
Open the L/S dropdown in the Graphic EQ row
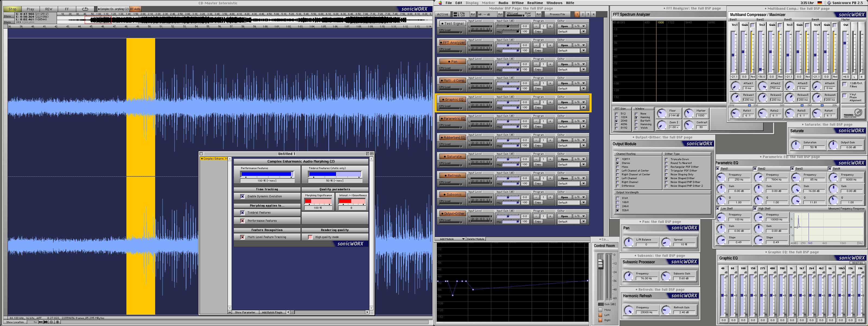click(580, 102)
